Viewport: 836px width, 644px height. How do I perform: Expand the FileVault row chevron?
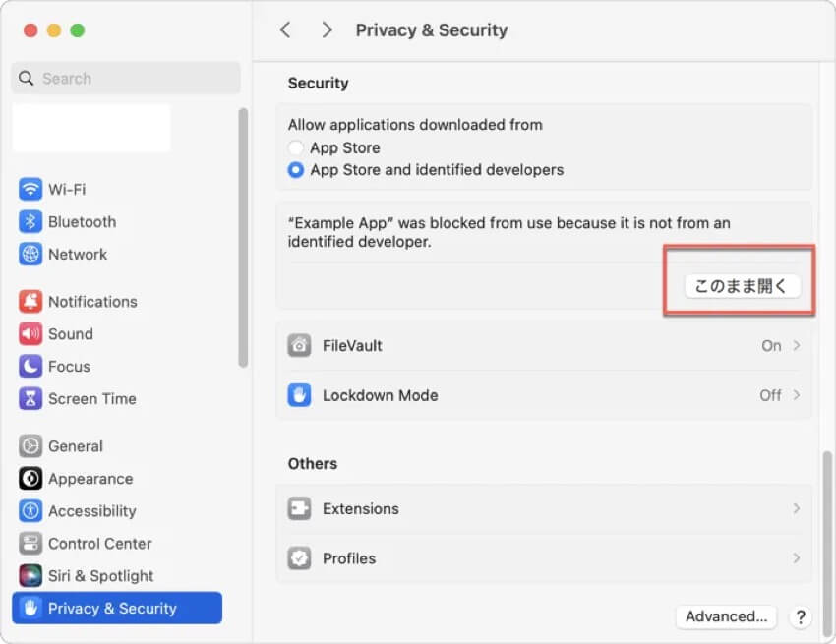click(796, 346)
